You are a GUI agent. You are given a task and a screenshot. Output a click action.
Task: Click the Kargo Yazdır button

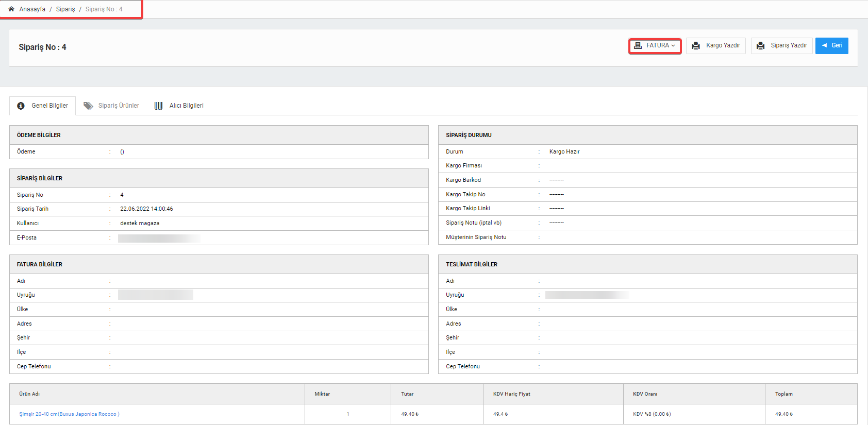pos(716,46)
